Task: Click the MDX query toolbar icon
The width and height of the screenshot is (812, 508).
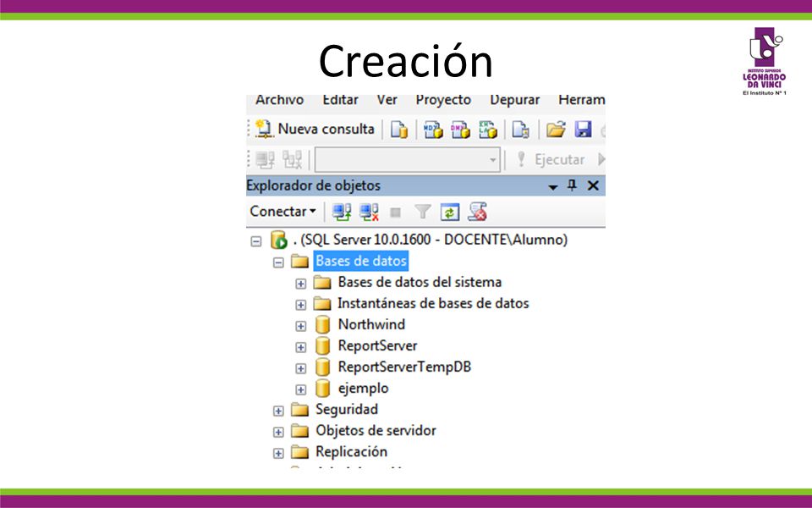Action: [433, 129]
